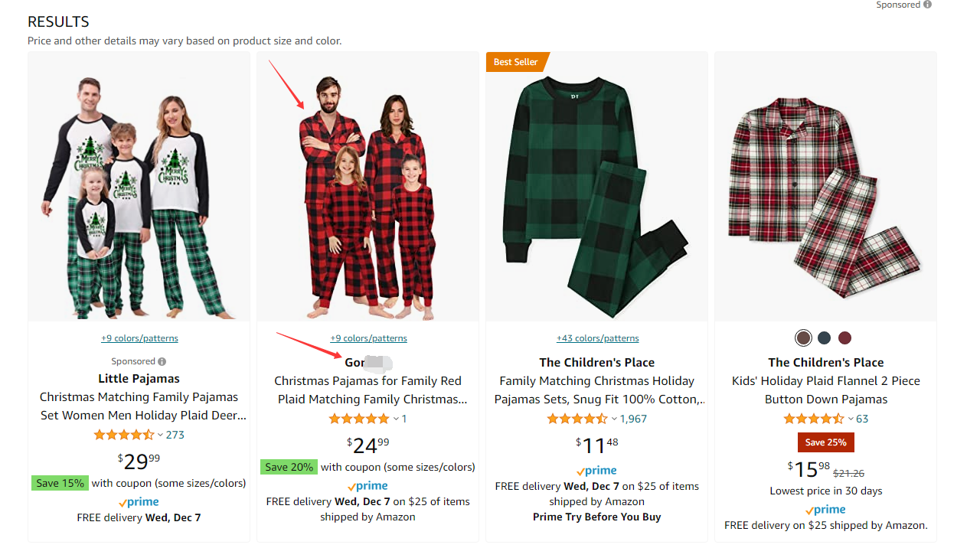Click the prime logo under Lowest price in 30 days
980x548 pixels.
coord(826,510)
